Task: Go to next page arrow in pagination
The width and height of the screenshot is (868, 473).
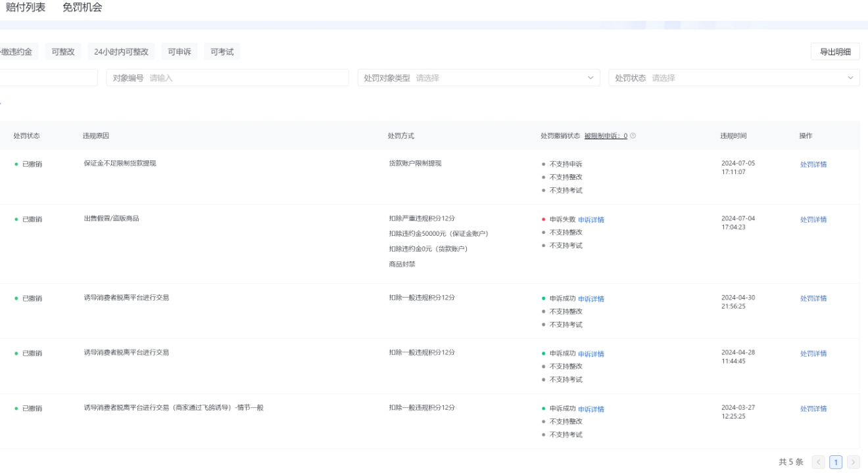Action: pos(854,462)
